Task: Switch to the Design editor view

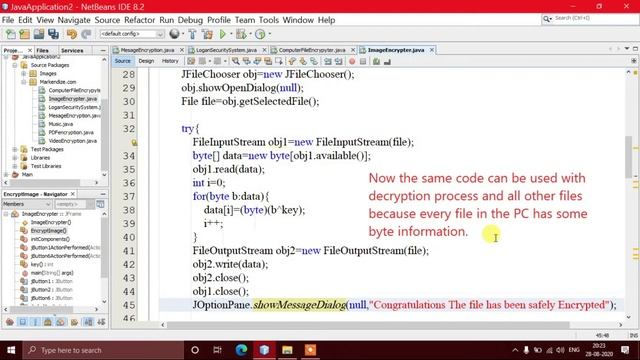Action: pos(146,61)
